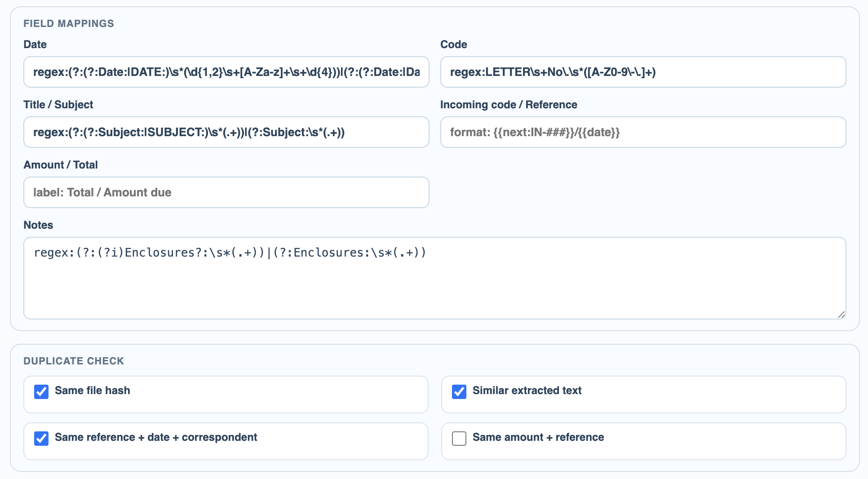Click the Code field label
868x479 pixels.
454,44
